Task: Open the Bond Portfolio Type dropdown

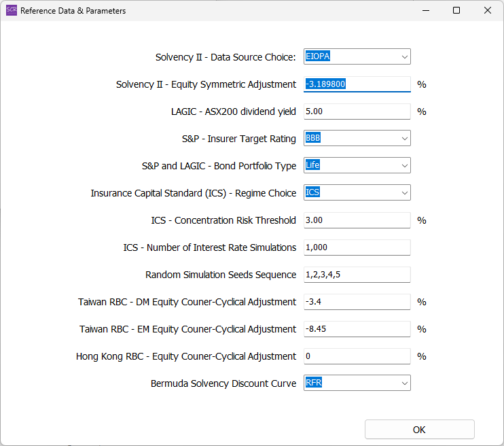Action: tap(357, 166)
